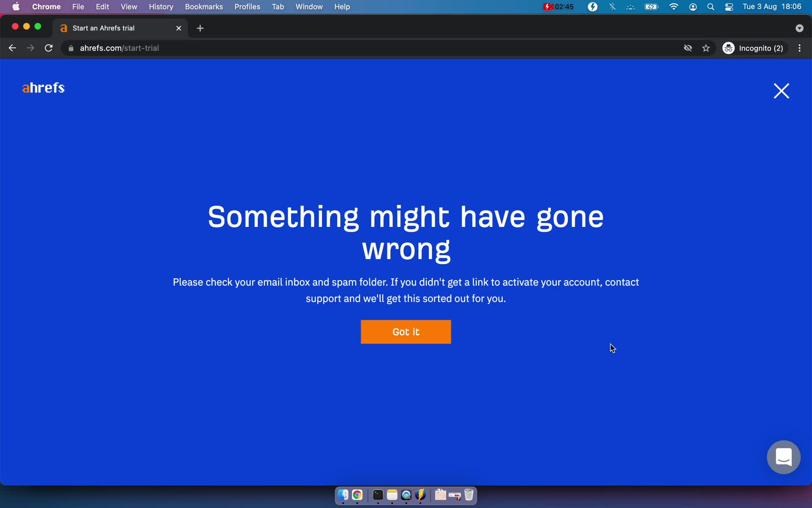Screen dimensions: 812x508
Task: Open the History menu bar item
Action: click(161, 6)
